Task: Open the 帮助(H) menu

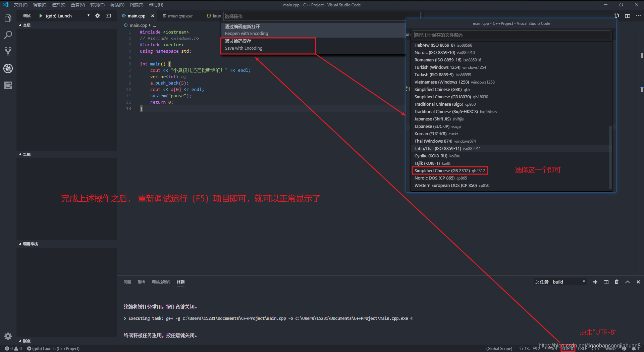Action: [156, 5]
